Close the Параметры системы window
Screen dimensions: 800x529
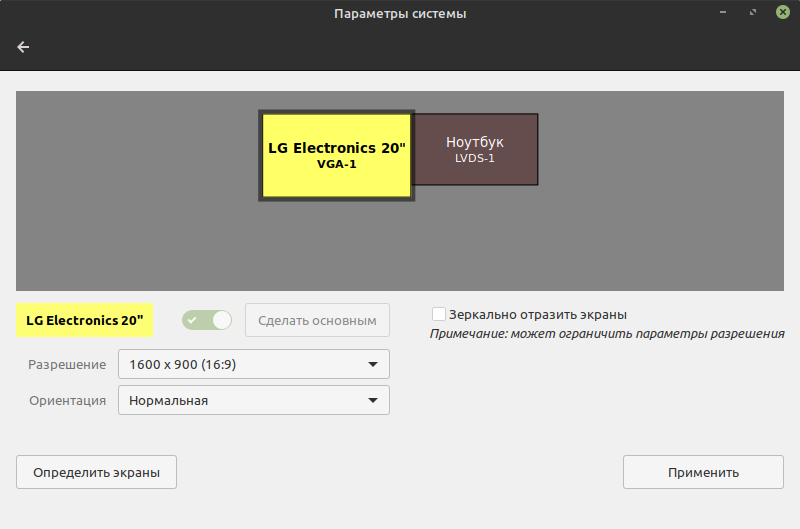pyautogui.click(x=783, y=12)
